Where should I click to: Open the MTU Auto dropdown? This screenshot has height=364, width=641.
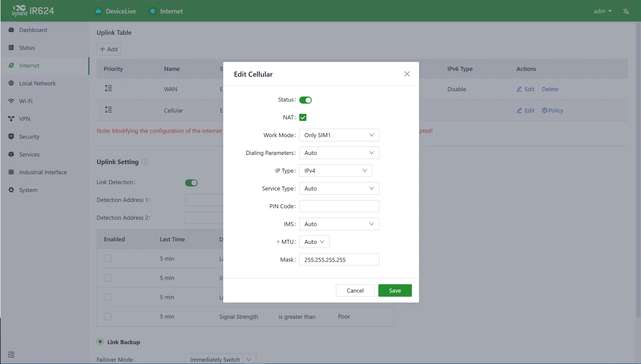[x=314, y=242]
